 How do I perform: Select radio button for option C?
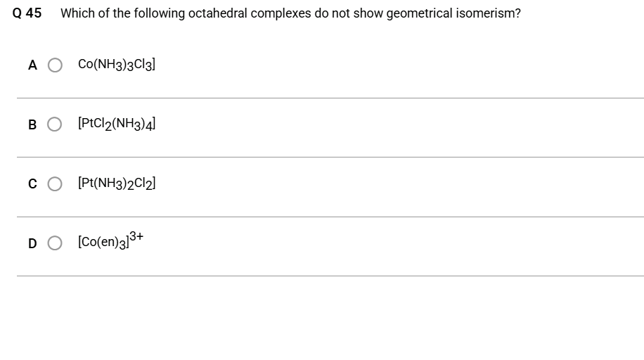55,184
